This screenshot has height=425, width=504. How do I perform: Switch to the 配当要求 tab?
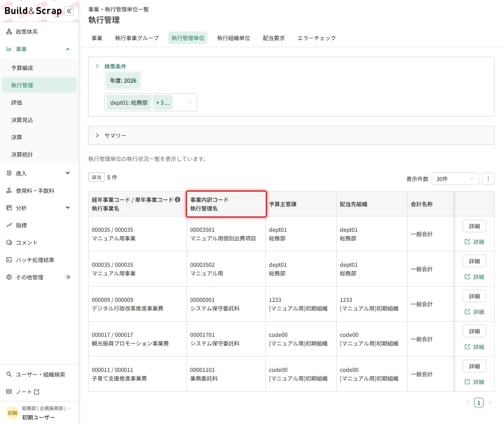point(274,38)
